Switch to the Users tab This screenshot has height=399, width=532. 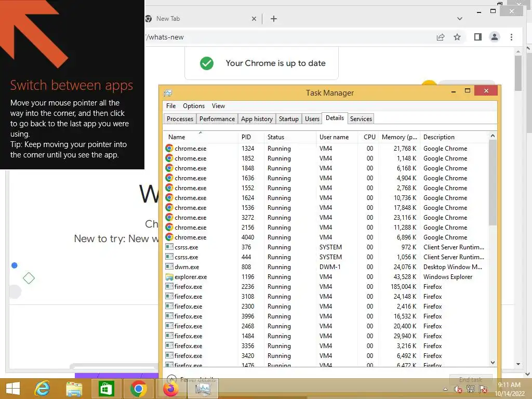click(x=312, y=119)
